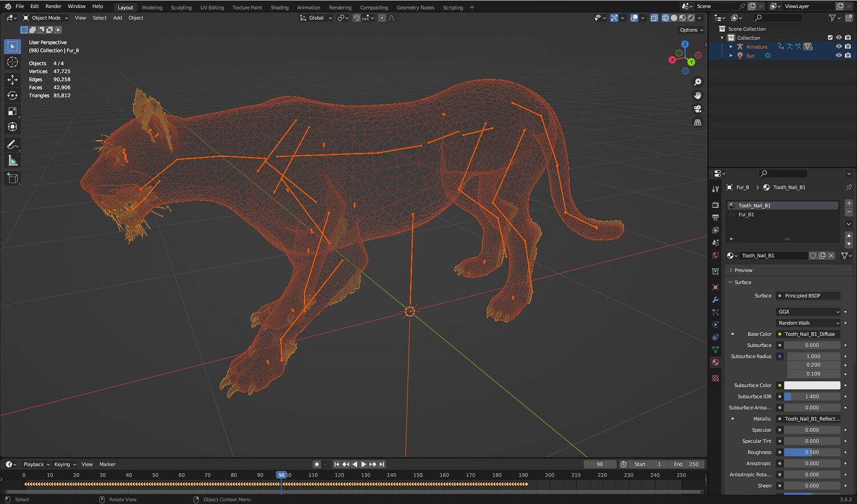Click the viewport zoom magnifier gizmo

(698, 82)
